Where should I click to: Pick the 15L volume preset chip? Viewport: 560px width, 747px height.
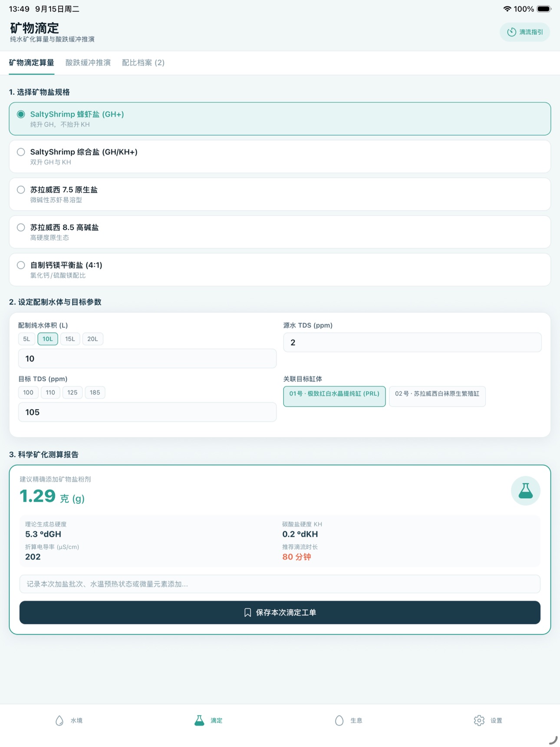[x=70, y=339]
